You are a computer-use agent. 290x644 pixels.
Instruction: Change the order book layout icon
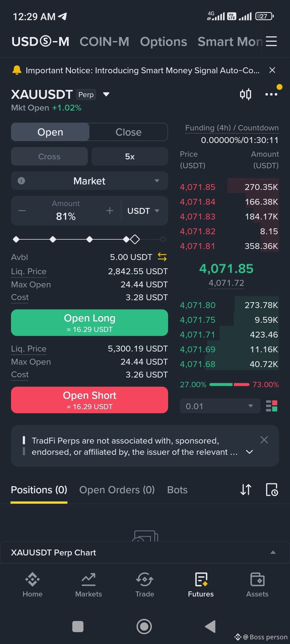pos(271,406)
